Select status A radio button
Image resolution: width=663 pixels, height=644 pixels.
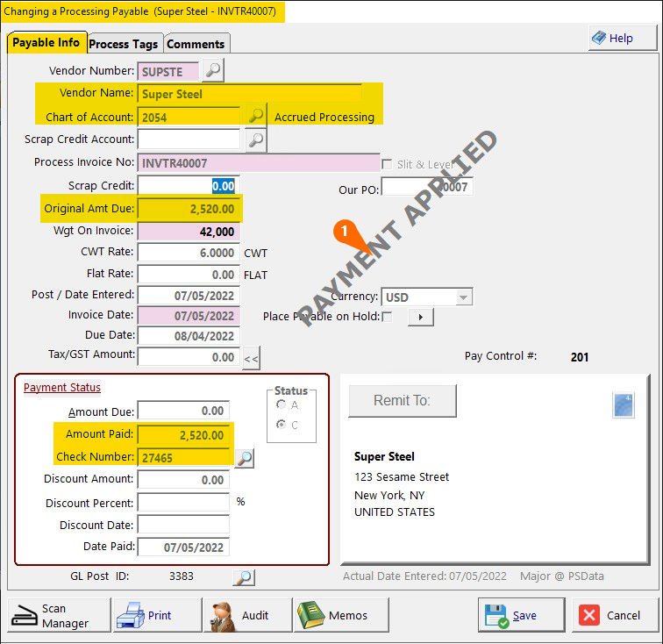(281, 404)
